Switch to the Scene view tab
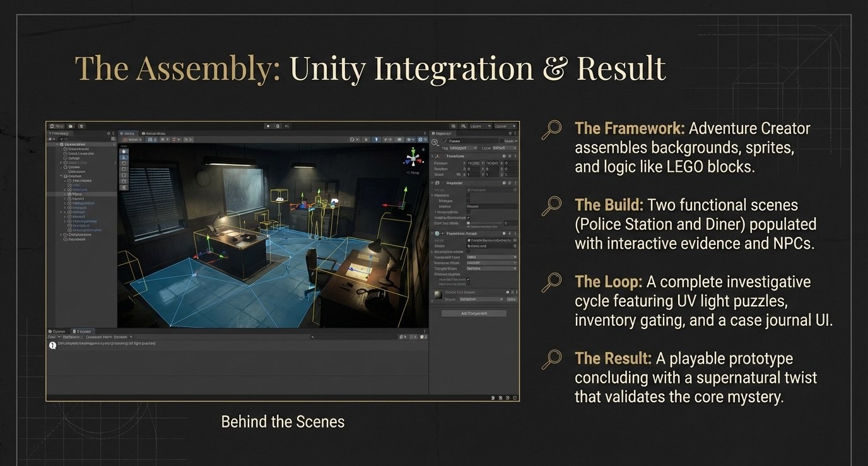 tap(127, 134)
